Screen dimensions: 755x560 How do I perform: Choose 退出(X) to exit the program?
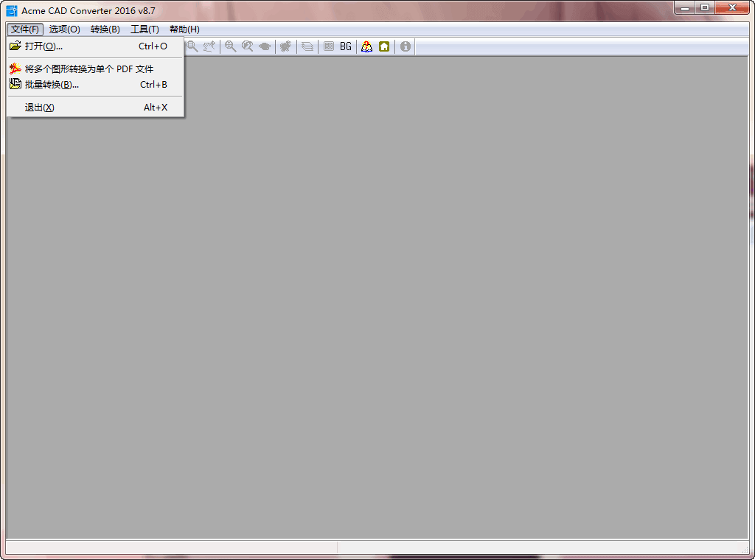pyautogui.click(x=95, y=108)
